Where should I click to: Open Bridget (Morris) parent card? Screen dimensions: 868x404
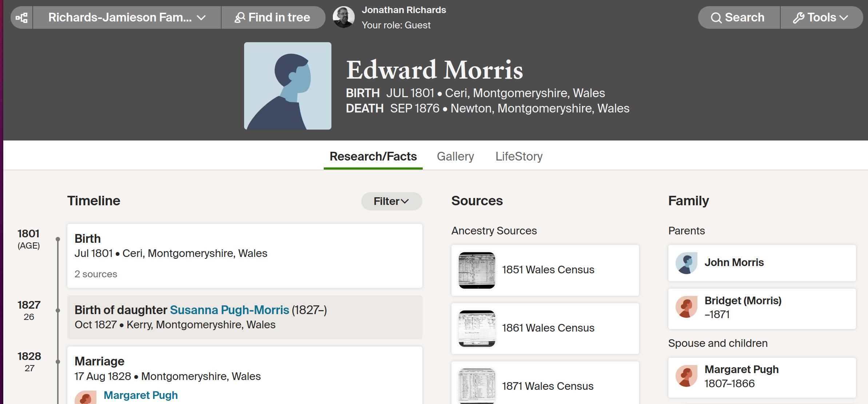point(762,309)
